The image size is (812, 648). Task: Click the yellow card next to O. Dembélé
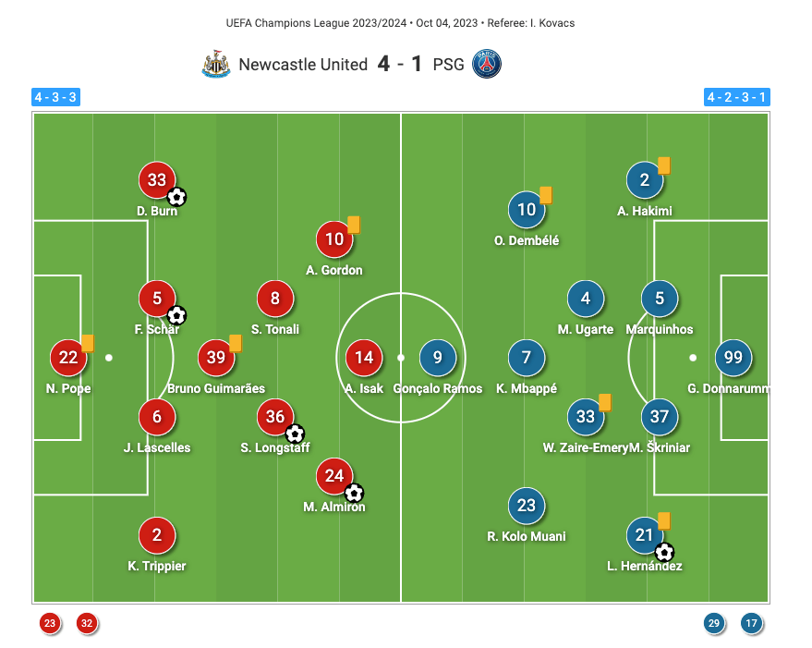click(546, 194)
